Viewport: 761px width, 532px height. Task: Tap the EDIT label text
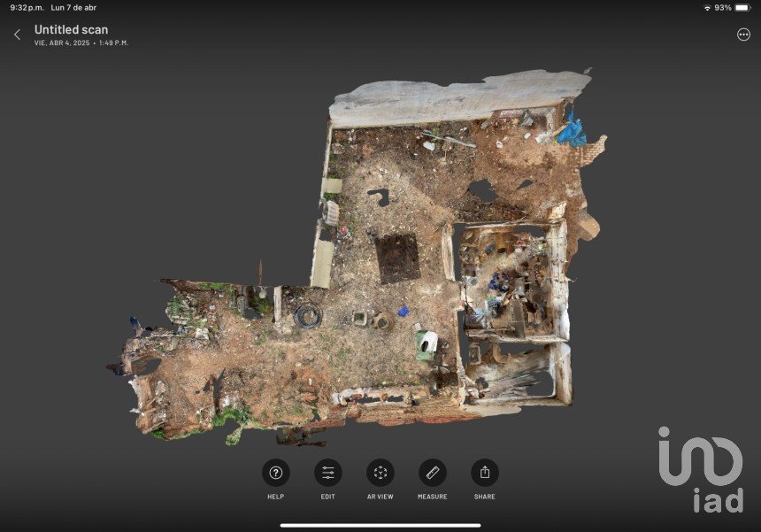[328, 497]
